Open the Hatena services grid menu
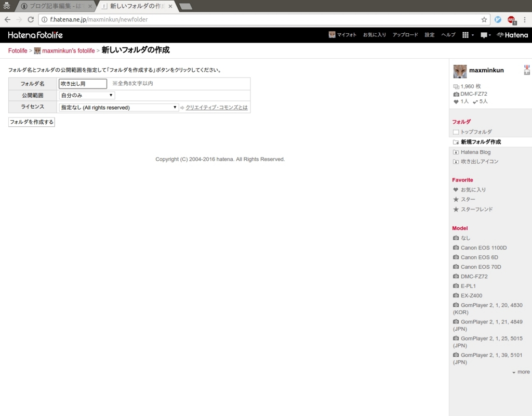The height and width of the screenshot is (416, 532). (x=468, y=35)
